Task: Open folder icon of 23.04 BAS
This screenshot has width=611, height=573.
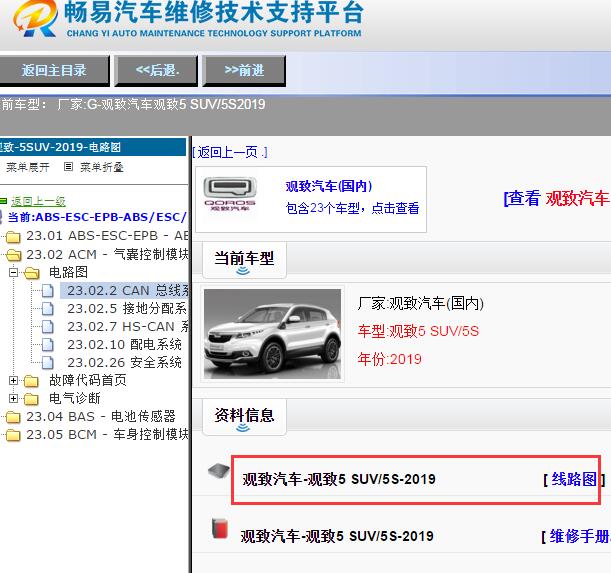Action: click(13, 417)
